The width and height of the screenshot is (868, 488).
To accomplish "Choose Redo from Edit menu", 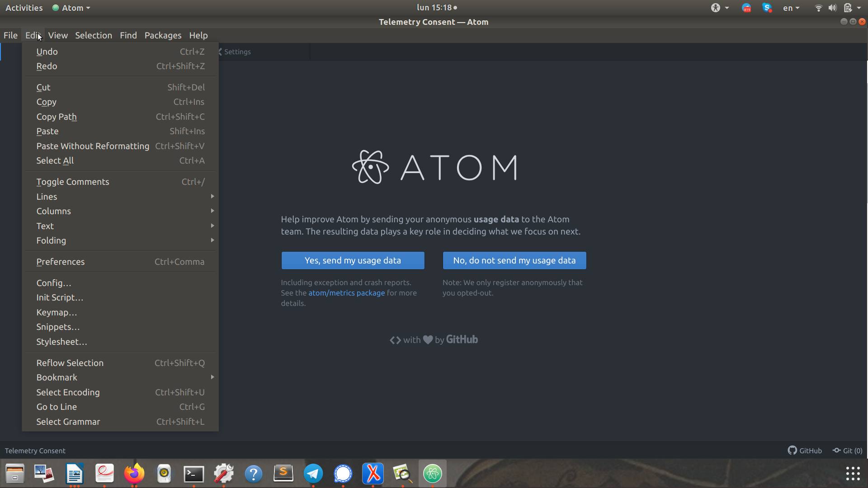I will click(120, 66).
